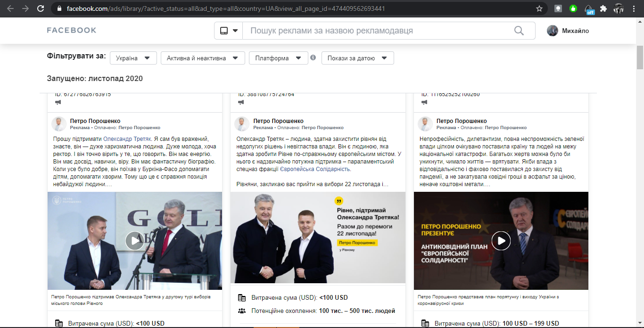Image resolution: width=644 pixels, height=328 pixels.
Task: Open the handshake image in the second ad
Action: pos(317,238)
